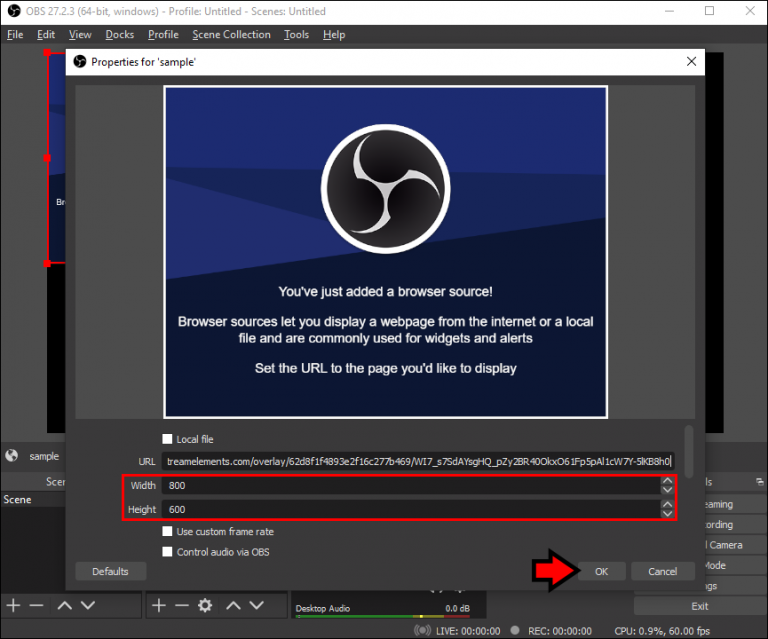768x639 pixels.
Task: Open the Scene Collection menu
Action: [x=231, y=35]
